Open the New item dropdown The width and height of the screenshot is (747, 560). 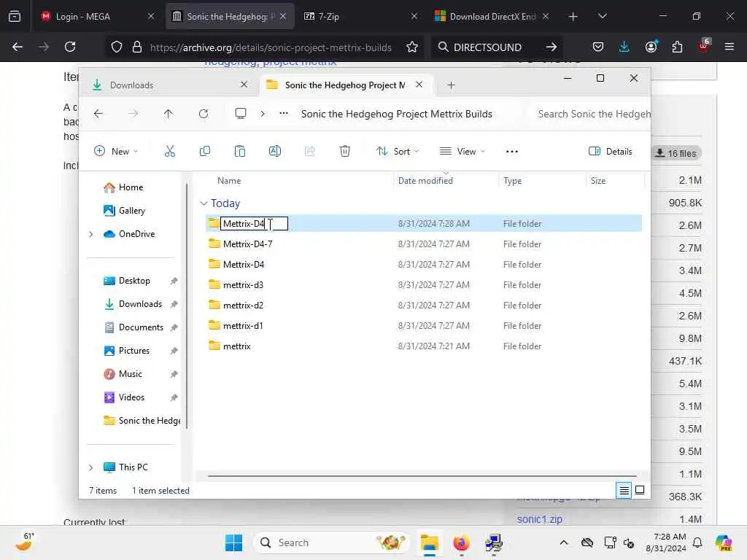(x=116, y=152)
